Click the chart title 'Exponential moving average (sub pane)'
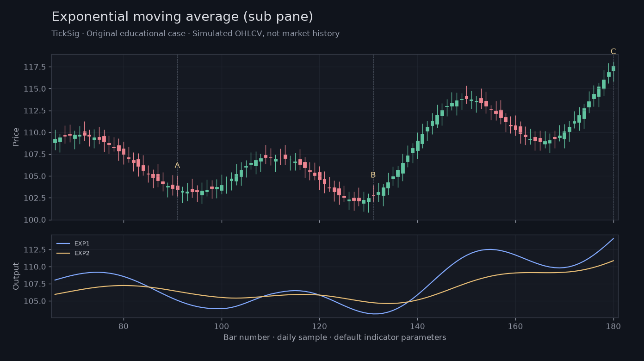Image resolution: width=644 pixels, height=361 pixels. point(182,17)
